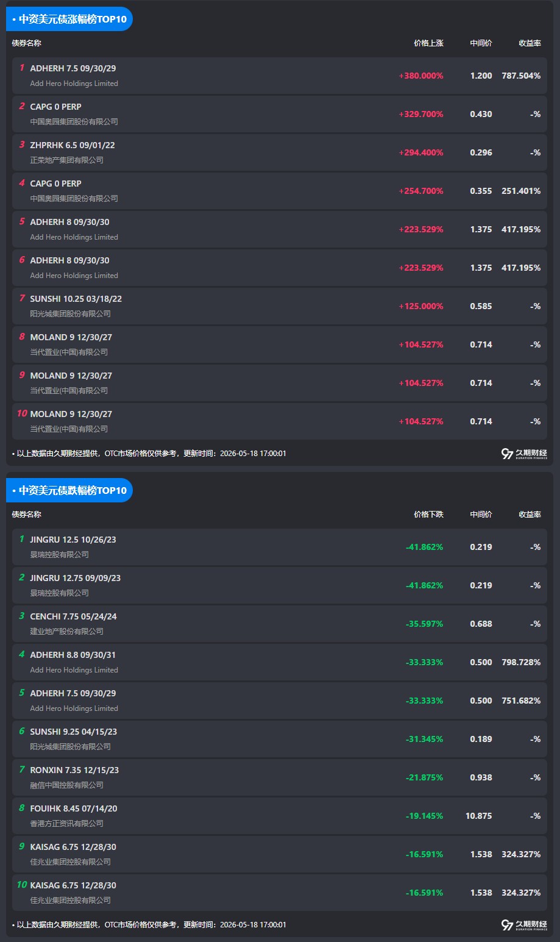Screen dimensions: 560x942
Task: Open the rank 5 ADHERH 8 09/30/30 row
Action: coord(280,229)
